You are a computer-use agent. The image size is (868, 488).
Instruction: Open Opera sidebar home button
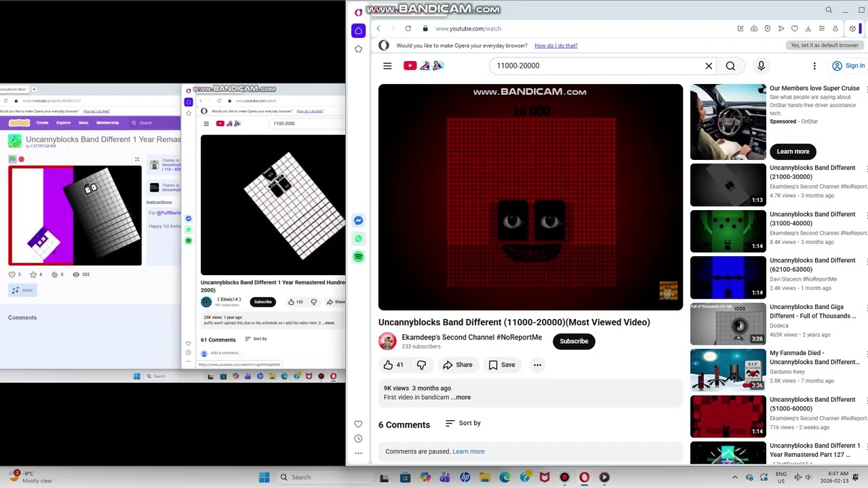[358, 30]
